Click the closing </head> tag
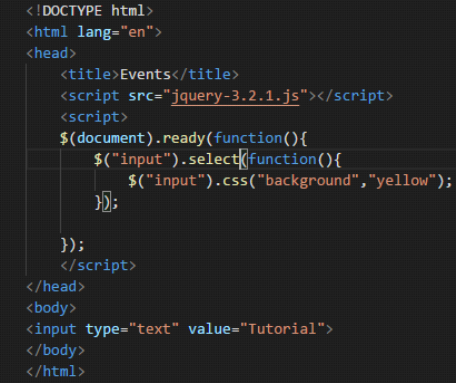The image size is (456, 384). (x=56, y=287)
